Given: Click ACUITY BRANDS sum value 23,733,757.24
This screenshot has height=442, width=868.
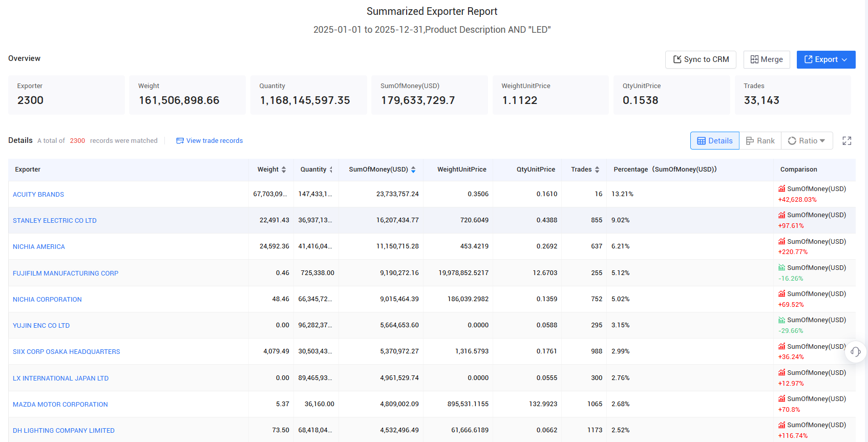Looking at the screenshot, I should point(397,194).
